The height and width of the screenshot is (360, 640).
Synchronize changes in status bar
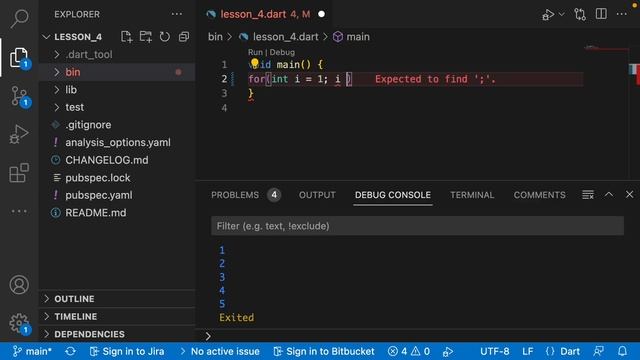point(71,351)
